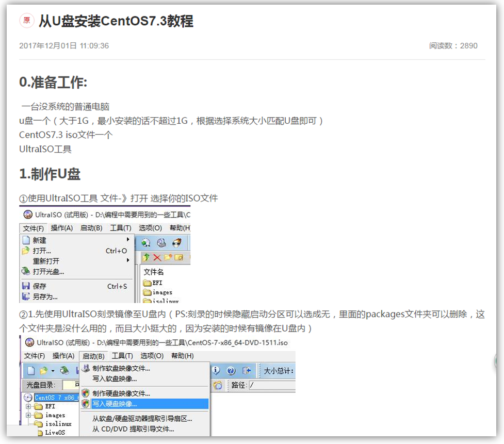
Task: Click the floppy save icon beside 保存
Action: point(26,286)
